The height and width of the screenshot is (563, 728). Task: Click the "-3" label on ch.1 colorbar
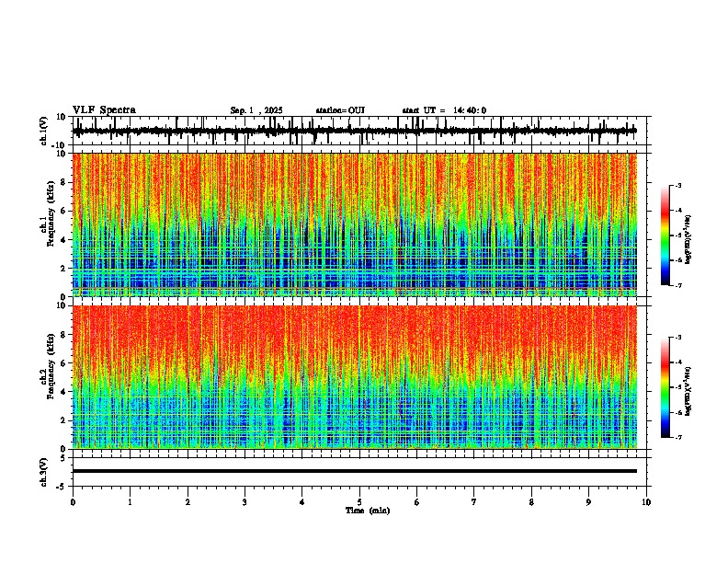[x=677, y=186]
